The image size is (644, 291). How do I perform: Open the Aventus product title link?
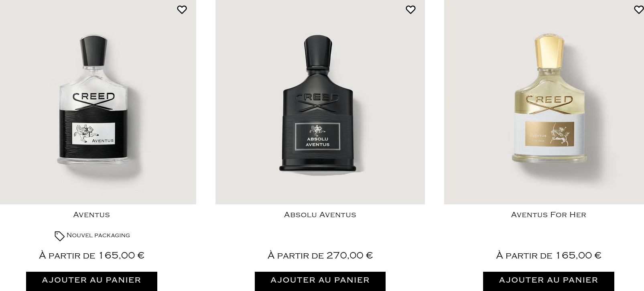tap(91, 215)
